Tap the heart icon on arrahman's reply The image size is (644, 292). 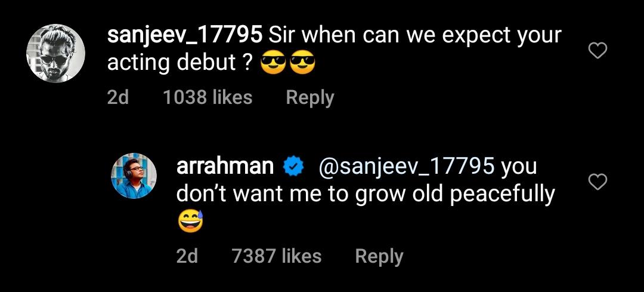tap(597, 182)
